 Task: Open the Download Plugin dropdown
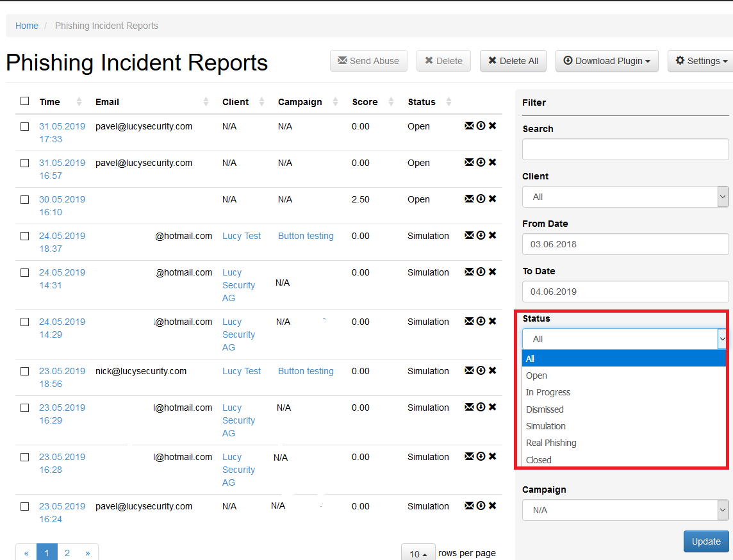[x=607, y=61]
